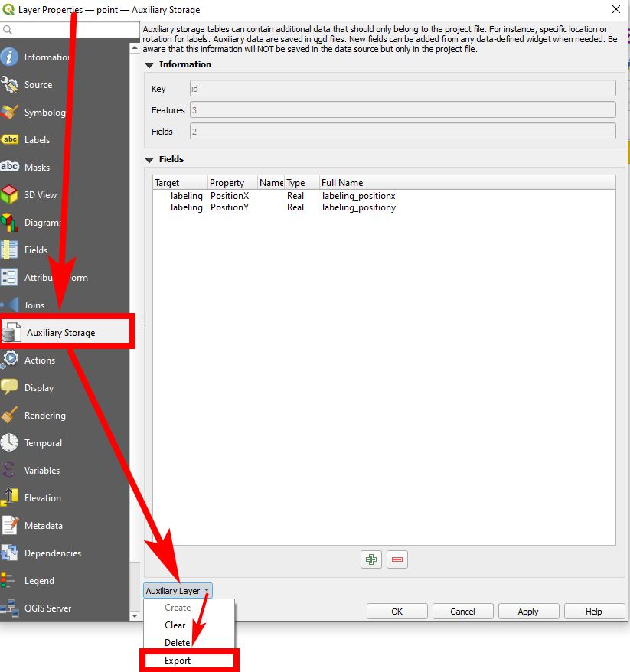Choose Create from Auxiliary Layer menu
The height and width of the screenshot is (672, 630).
pyautogui.click(x=178, y=607)
